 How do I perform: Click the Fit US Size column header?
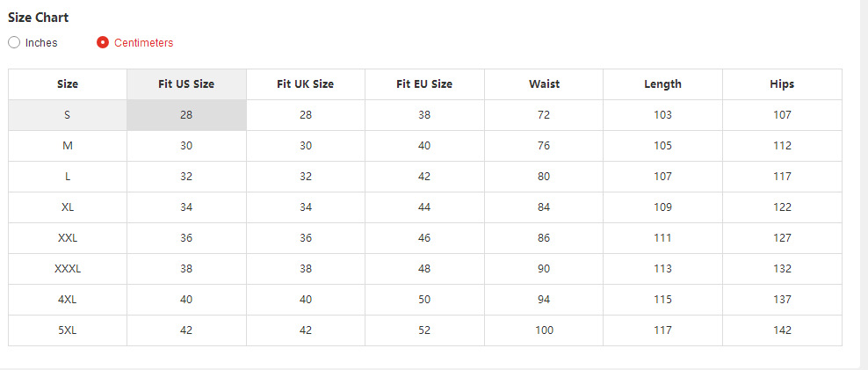click(x=186, y=84)
